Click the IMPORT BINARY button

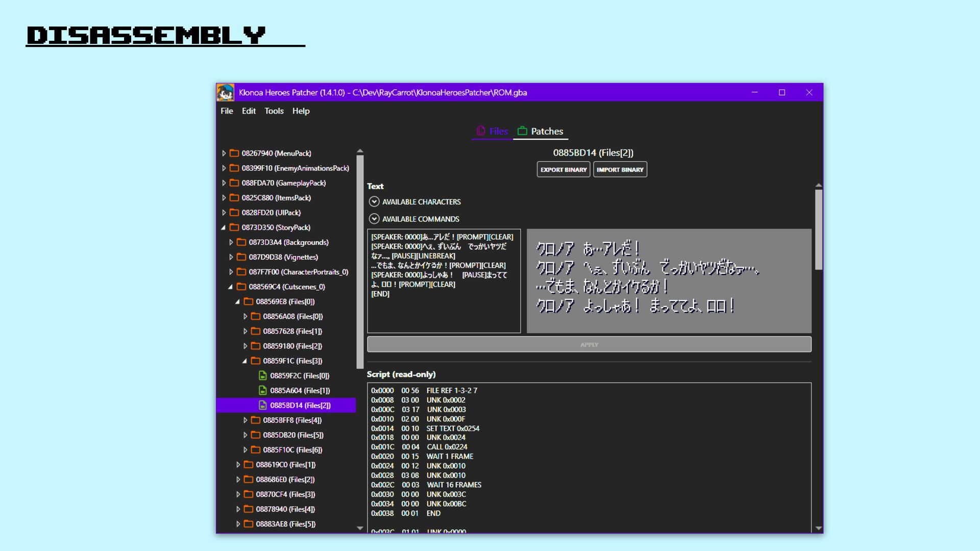pos(620,169)
